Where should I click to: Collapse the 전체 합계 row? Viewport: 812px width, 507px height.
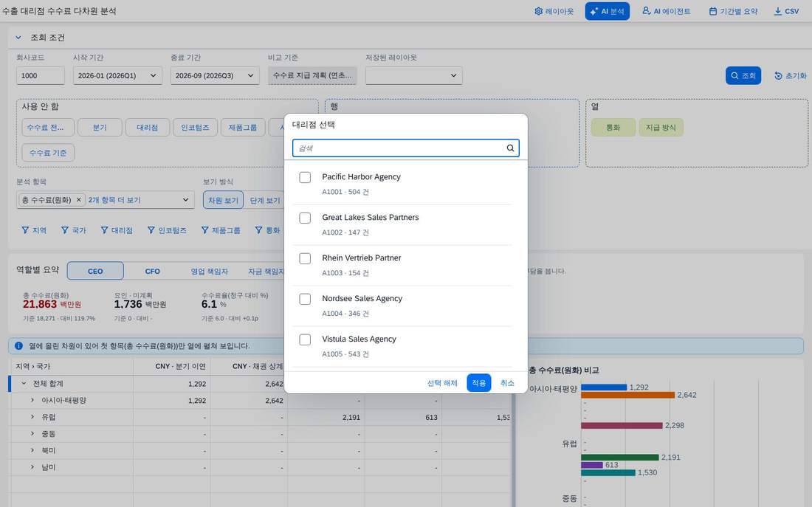(24, 384)
